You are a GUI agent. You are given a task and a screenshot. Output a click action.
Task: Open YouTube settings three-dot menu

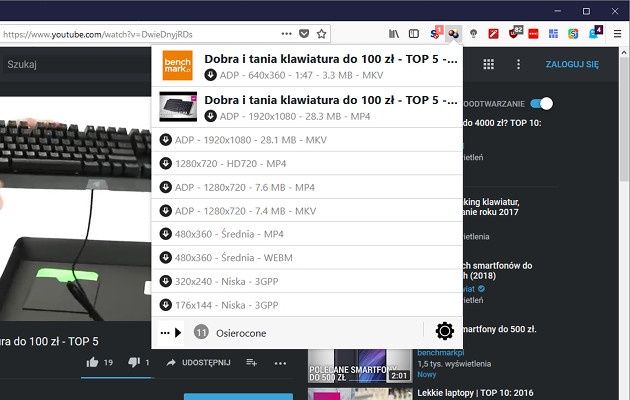click(518, 64)
